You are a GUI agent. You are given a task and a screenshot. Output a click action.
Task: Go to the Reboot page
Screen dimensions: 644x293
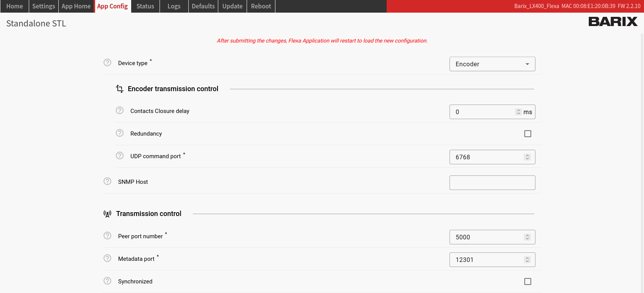point(261,6)
